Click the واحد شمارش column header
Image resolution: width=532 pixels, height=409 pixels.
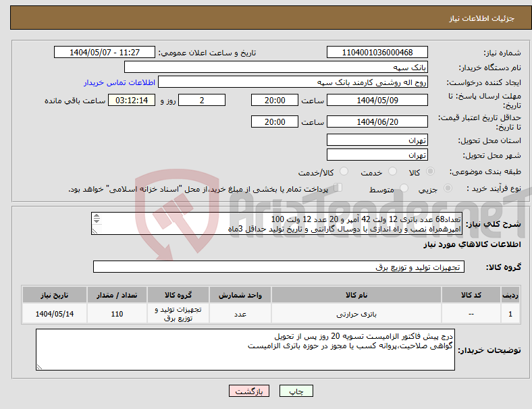[x=240, y=295]
